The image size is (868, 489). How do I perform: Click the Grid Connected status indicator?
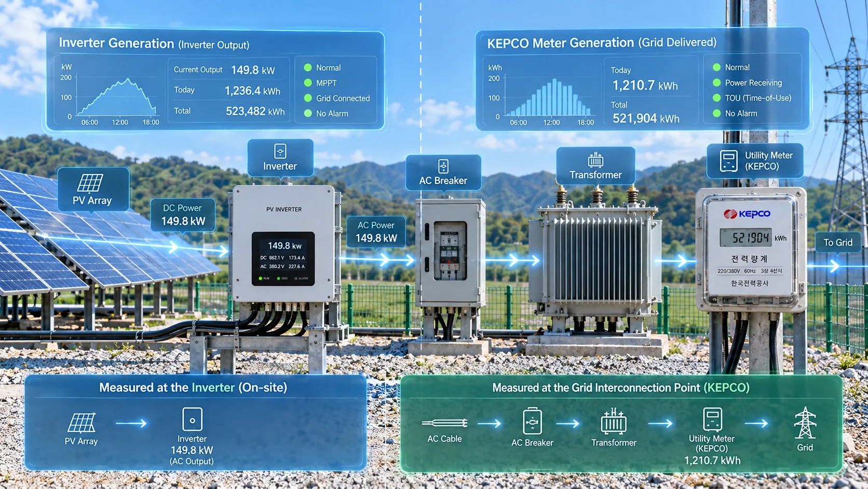(337, 98)
